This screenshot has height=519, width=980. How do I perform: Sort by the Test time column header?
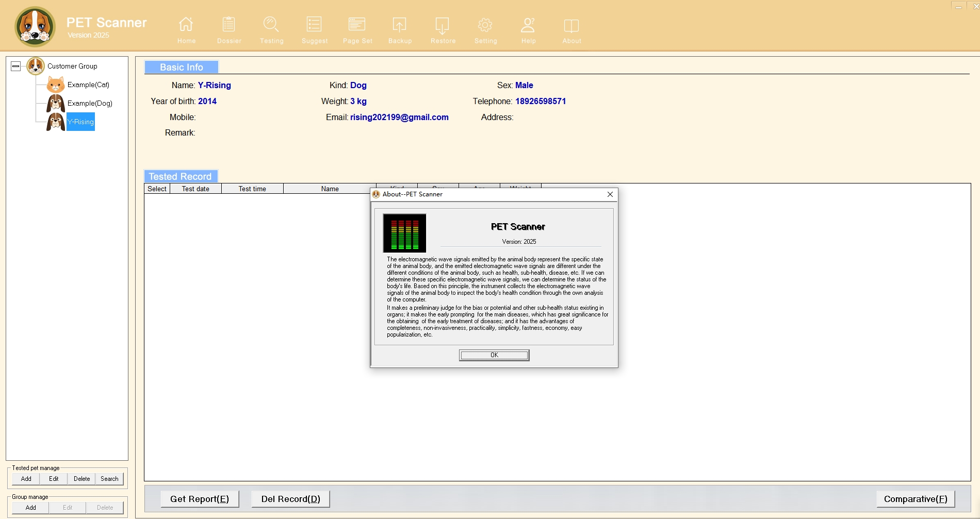point(252,189)
